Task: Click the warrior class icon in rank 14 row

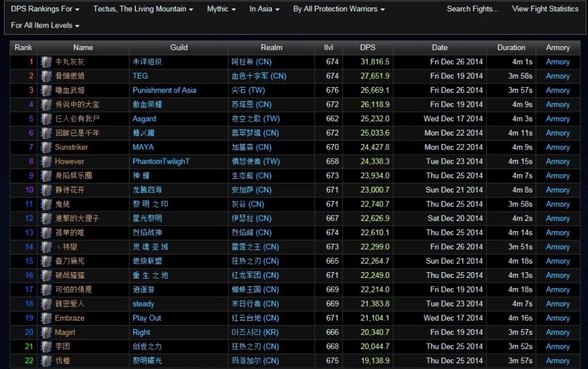Action: [46, 247]
